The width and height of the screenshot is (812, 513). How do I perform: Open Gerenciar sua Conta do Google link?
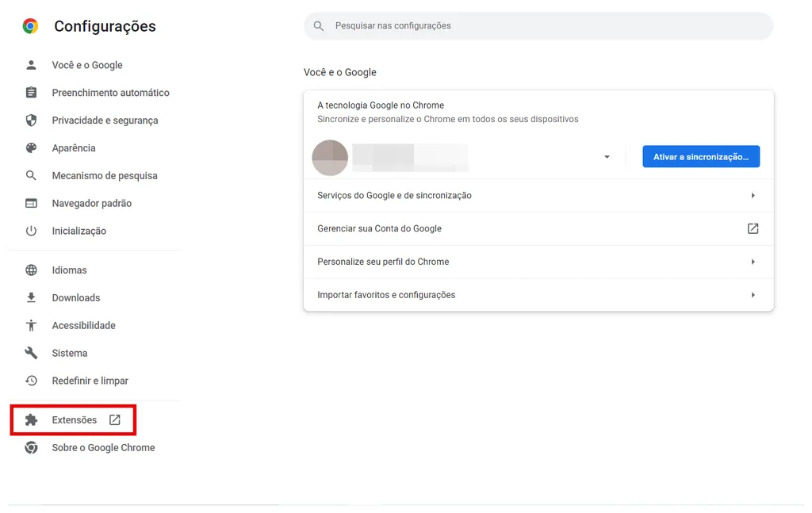tap(538, 228)
